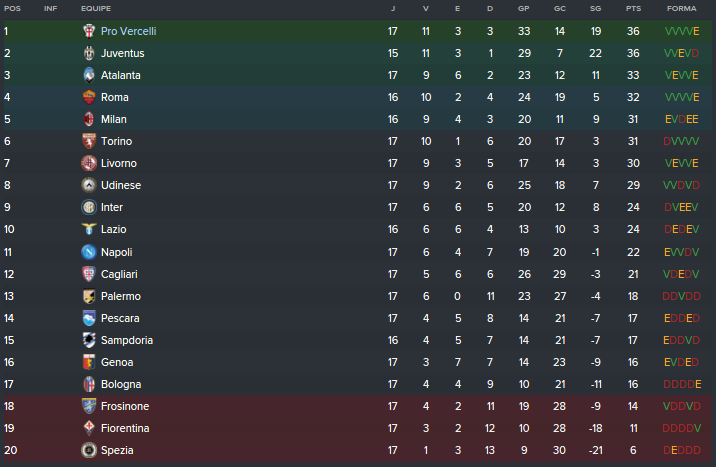Click the Spezia club badge
The height and width of the screenshot is (467, 716).
[x=89, y=450]
